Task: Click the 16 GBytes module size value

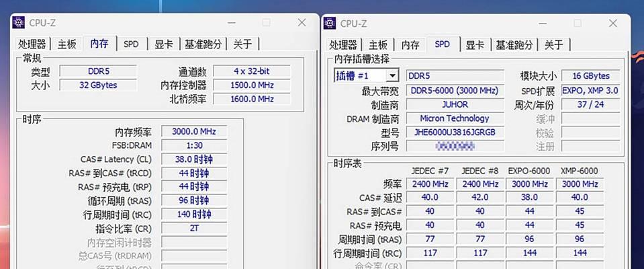Action: point(590,76)
